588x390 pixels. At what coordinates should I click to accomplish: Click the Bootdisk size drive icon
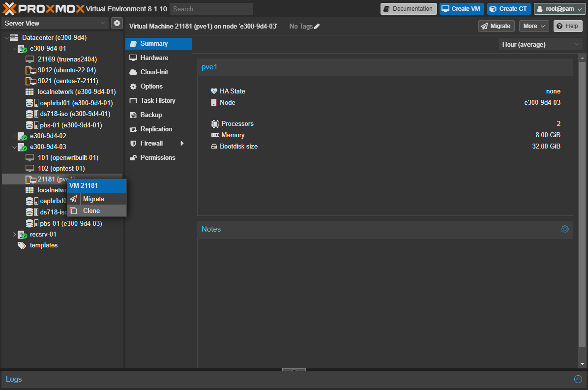pos(214,146)
